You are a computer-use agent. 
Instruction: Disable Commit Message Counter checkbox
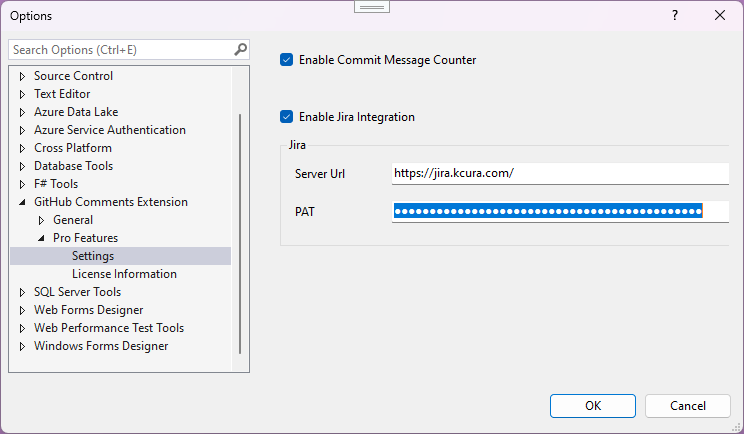pyautogui.click(x=287, y=60)
